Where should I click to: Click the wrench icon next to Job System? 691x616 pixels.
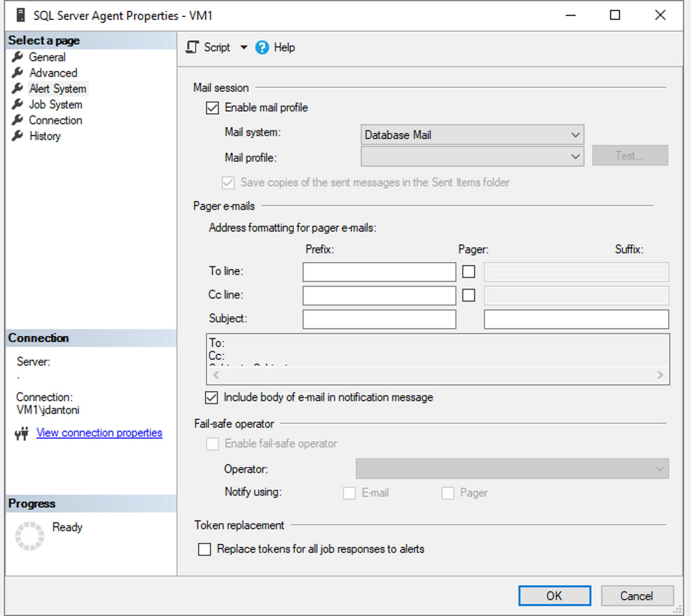click(x=17, y=104)
